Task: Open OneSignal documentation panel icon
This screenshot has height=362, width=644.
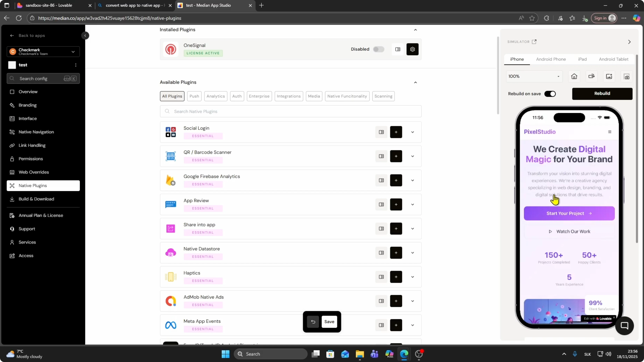Action: coord(398,49)
